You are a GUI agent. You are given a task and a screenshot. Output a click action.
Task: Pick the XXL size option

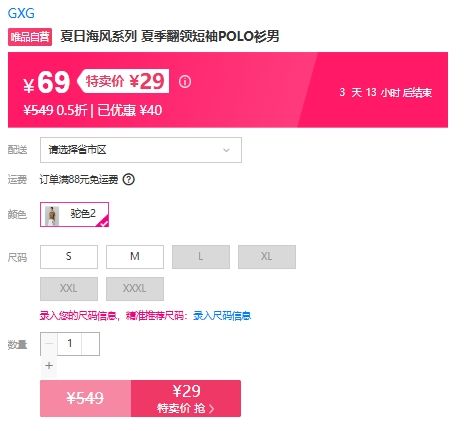click(69, 289)
